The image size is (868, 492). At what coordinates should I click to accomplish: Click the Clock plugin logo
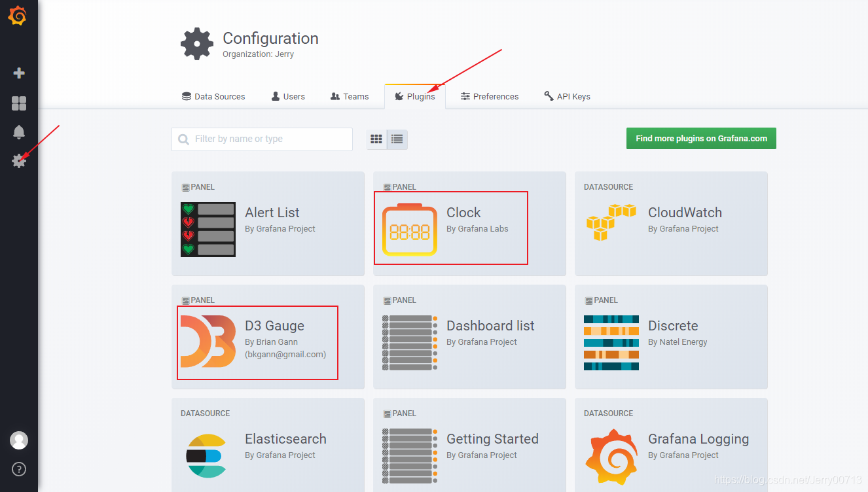click(410, 229)
